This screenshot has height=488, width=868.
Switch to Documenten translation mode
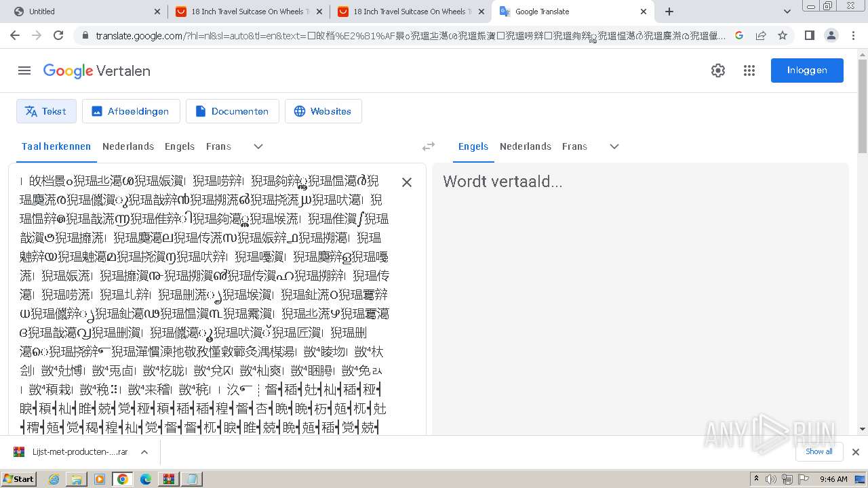(x=233, y=111)
